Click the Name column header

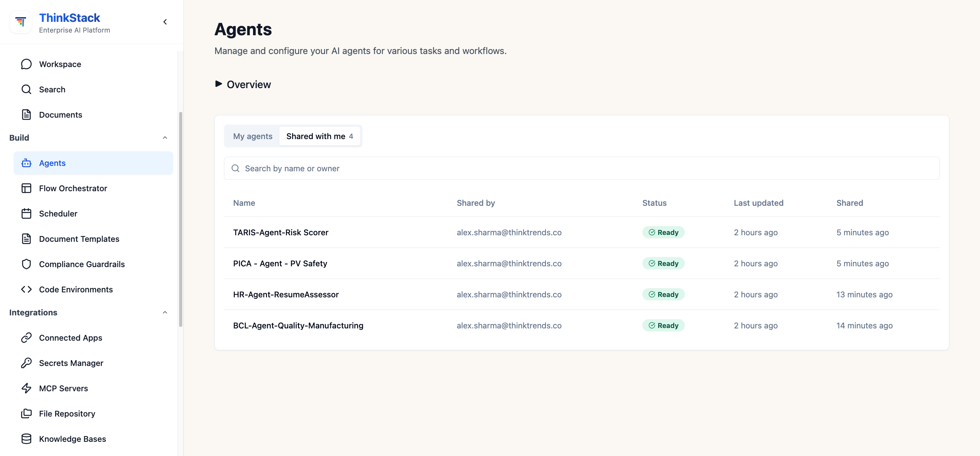244,203
